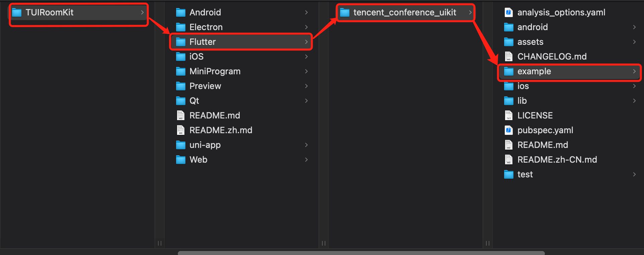The height and width of the screenshot is (255, 644).
Task: Select the "lib" folder name
Action: point(522,101)
